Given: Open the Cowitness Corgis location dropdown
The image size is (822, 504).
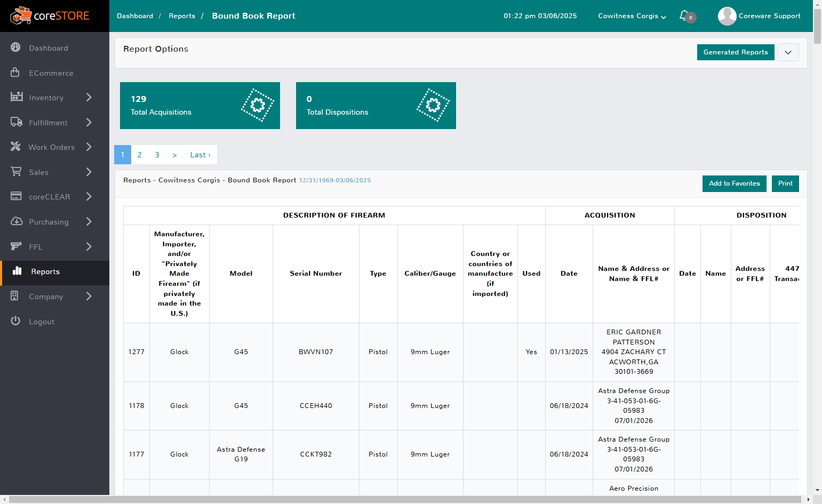Looking at the screenshot, I should click(x=632, y=16).
